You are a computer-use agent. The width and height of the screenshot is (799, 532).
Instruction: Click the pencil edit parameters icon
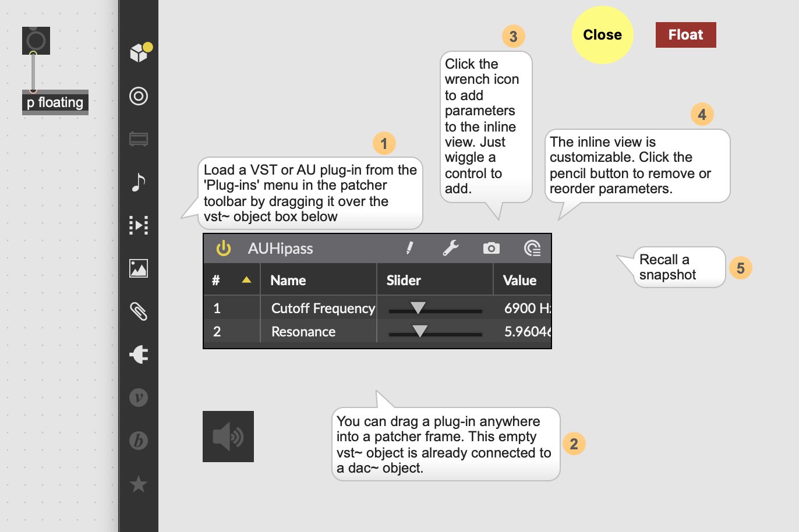click(x=410, y=249)
